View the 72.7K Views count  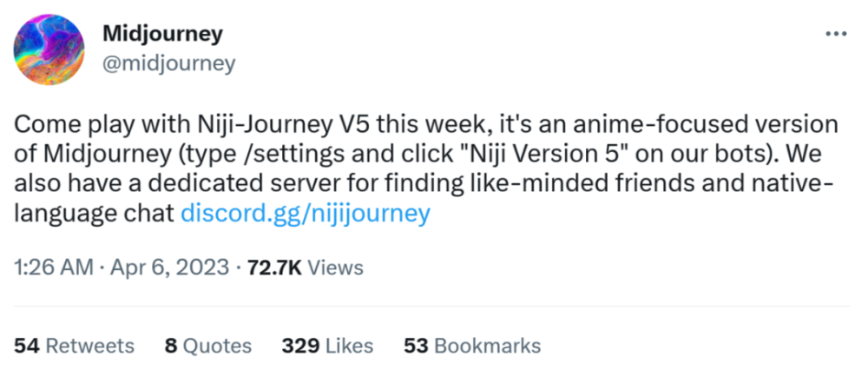(x=306, y=268)
